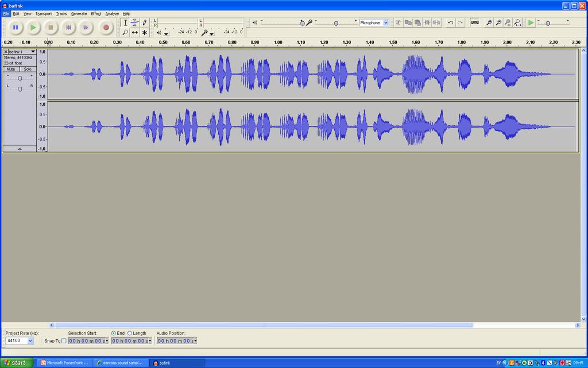The height and width of the screenshot is (368, 588).
Task: Click the Copy toolbar icon
Action: [408, 22]
